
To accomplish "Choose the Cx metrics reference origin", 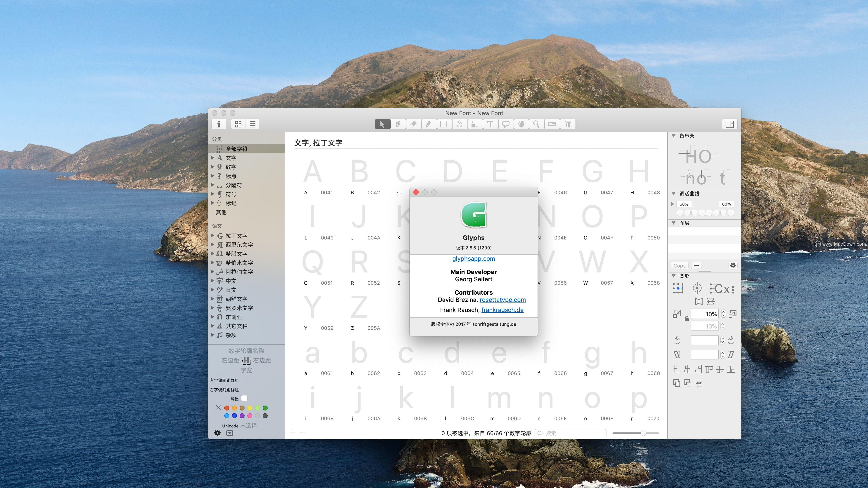I will coord(722,289).
